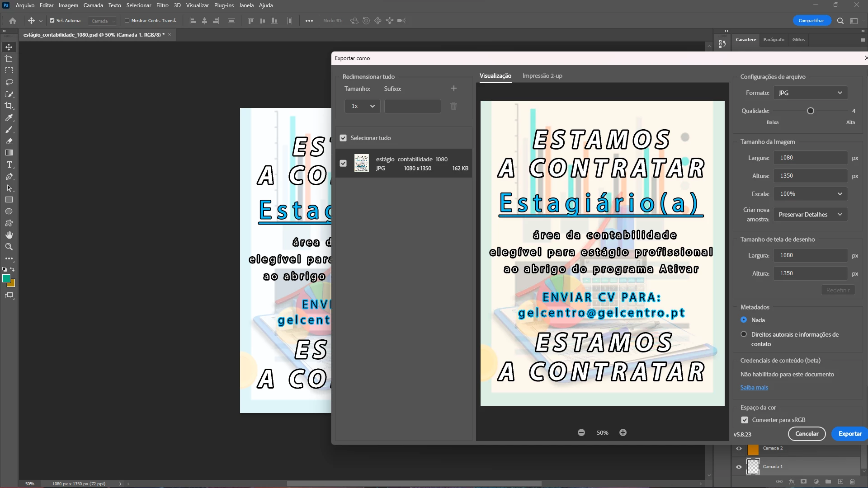Image resolution: width=868 pixels, height=488 pixels.
Task: Uncheck Converter para sRGB checkbox
Action: pos(745,420)
